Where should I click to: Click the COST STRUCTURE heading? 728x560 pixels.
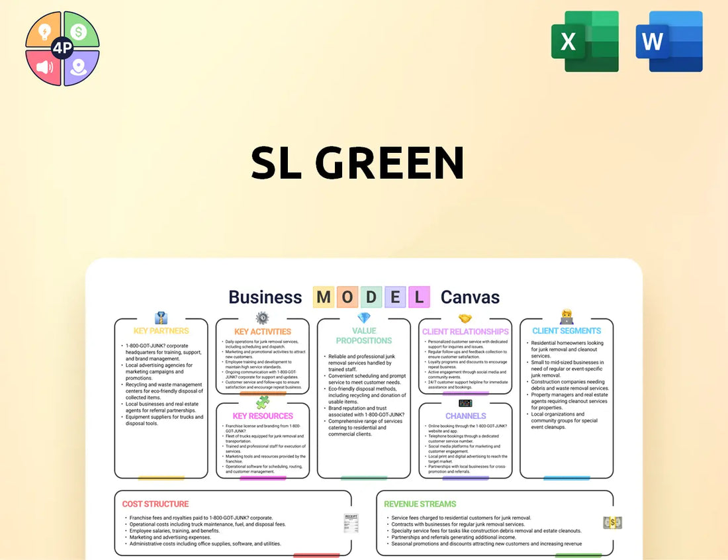pyautogui.click(x=156, y=504)
